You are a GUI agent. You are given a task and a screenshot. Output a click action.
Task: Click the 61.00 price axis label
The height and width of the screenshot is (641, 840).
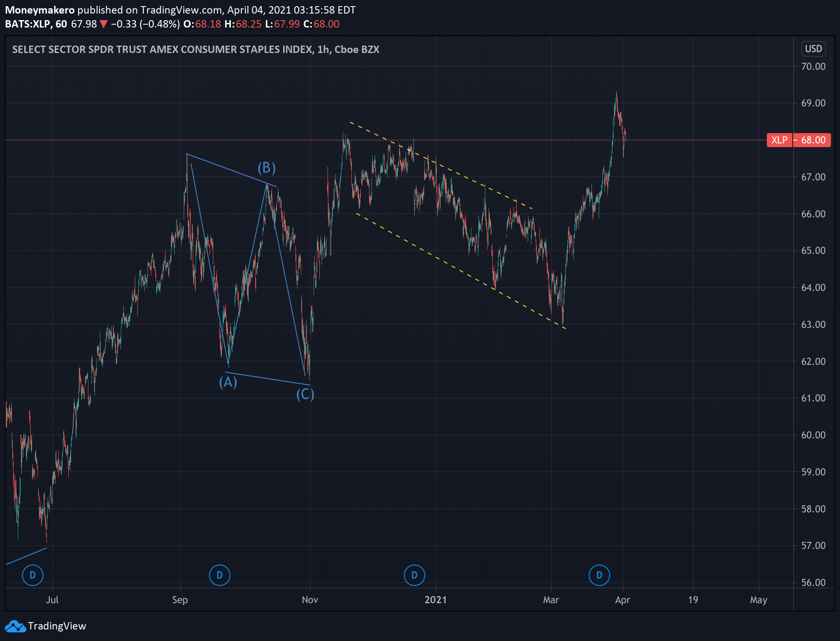click(813, 398)
